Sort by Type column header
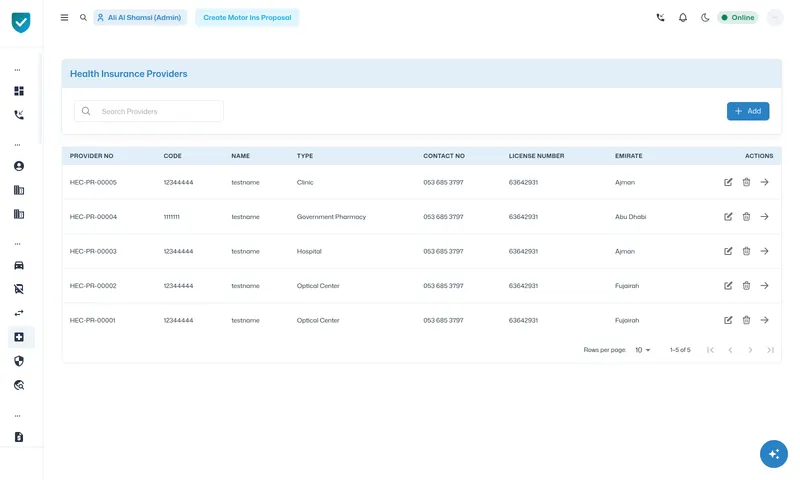Viewport: 800px width, 480px height. pos(305,156)
